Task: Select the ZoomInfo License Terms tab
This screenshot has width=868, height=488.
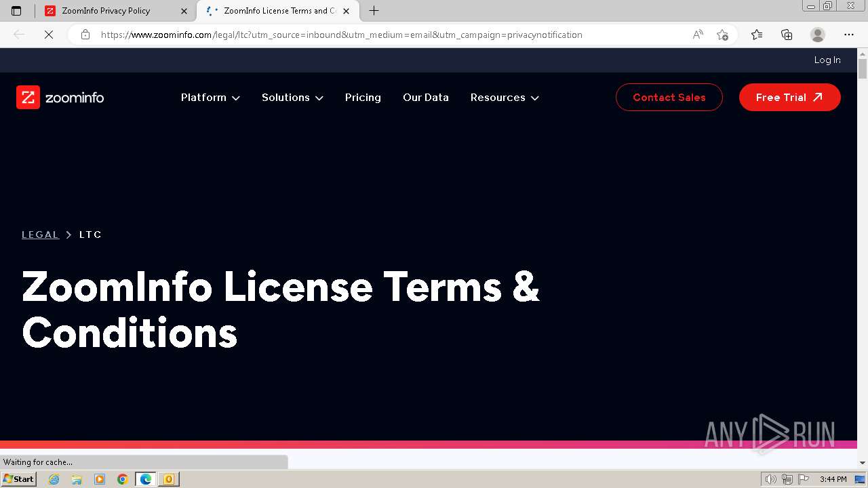Action: 278,11
